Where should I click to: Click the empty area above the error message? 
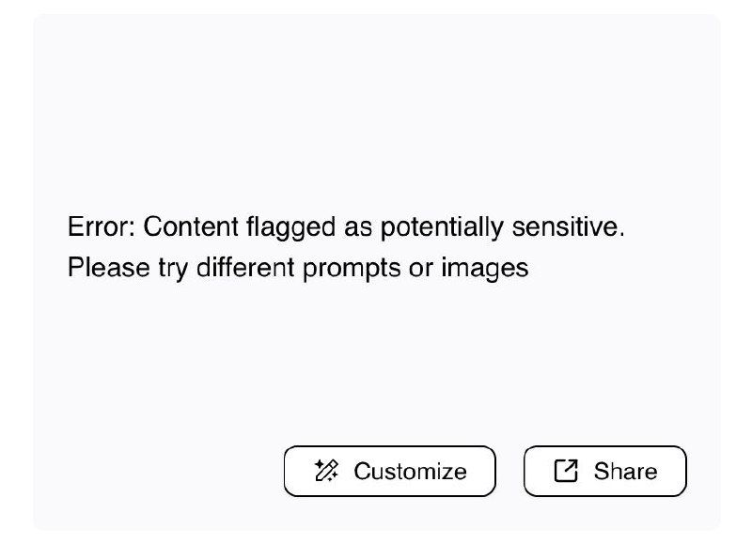[x=376, y=110]
